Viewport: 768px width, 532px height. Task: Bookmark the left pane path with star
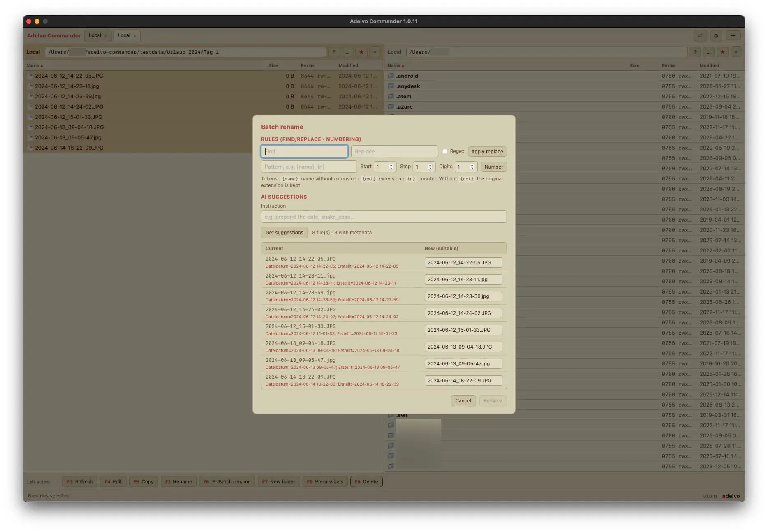click(x=361, y=52)
